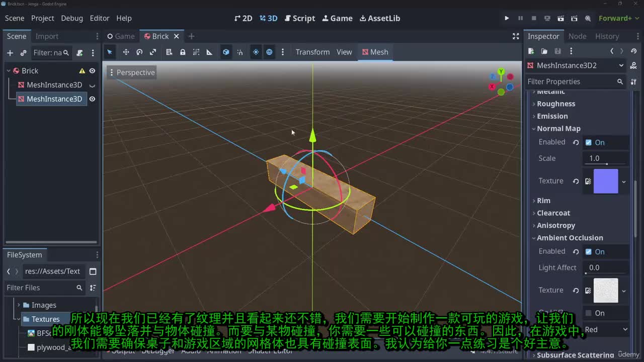Run the current scene clapperboard icon
This screenshot has height=362, width=644.
coord(561,18)
